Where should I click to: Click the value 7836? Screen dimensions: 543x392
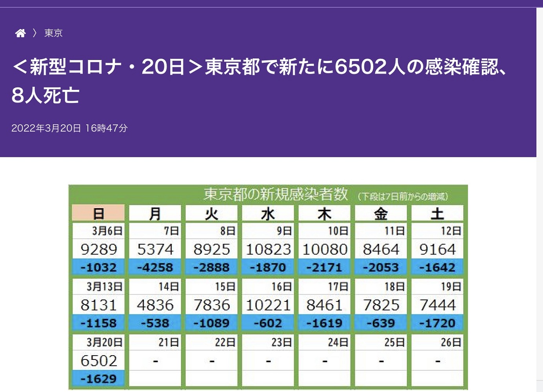pos(211,305)
